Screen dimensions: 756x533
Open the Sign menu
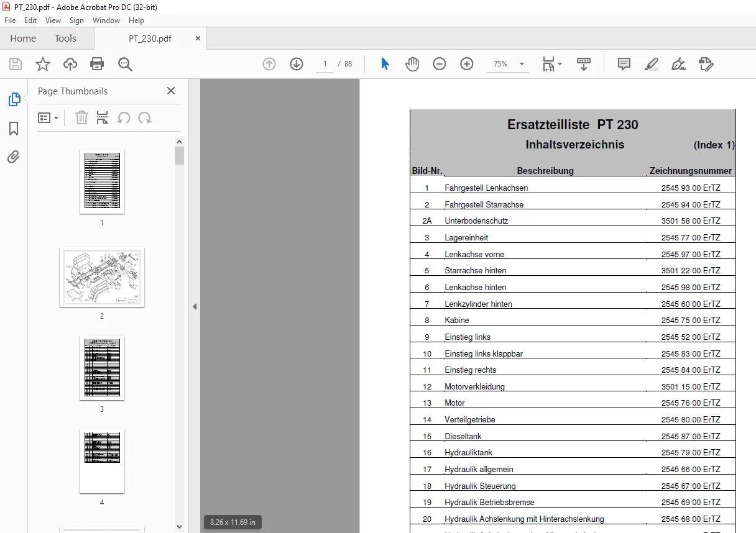click(76, 20)
